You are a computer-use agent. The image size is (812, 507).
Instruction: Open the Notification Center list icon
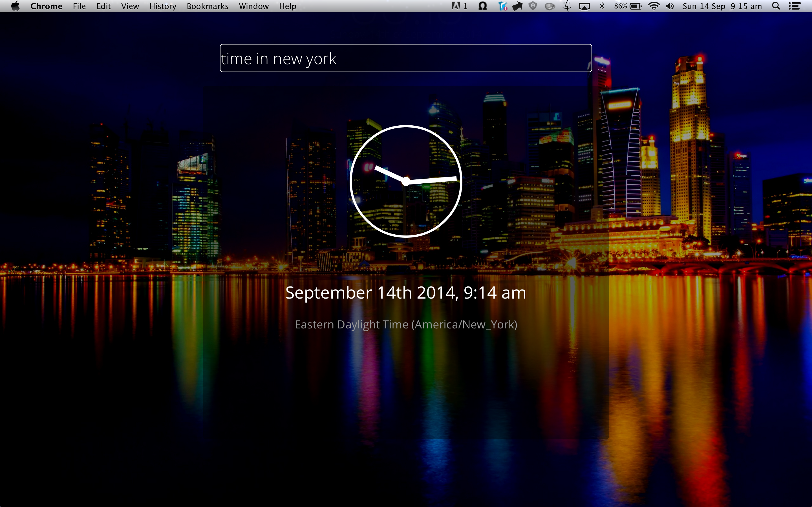coord(795,6)
